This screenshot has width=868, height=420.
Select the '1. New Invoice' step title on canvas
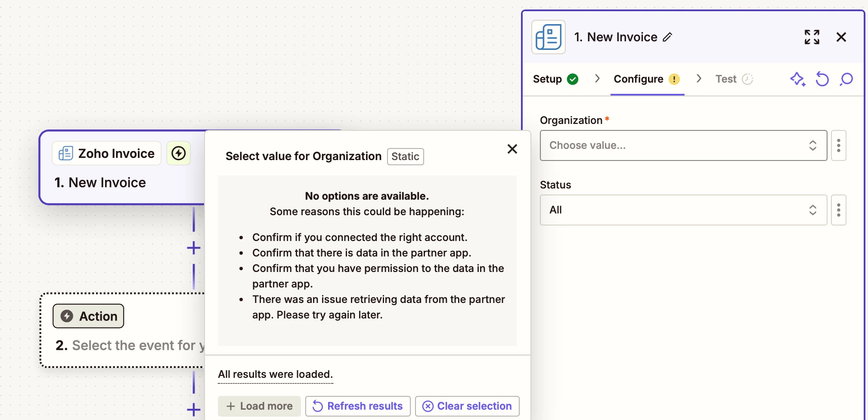pyautogui.click(x=100, y=182)
